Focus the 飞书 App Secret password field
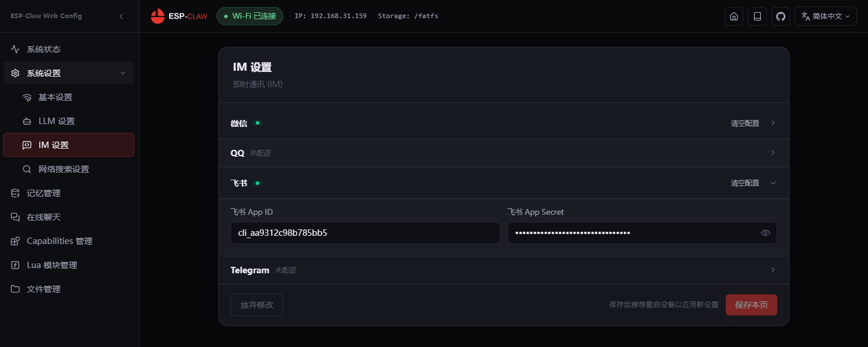The width and height of the screenshot is (868, 347). [642, 233]
